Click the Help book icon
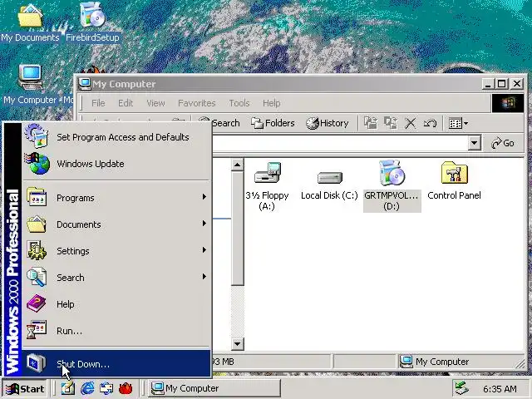This screenshot has height=399, width=532. point(37,303)
